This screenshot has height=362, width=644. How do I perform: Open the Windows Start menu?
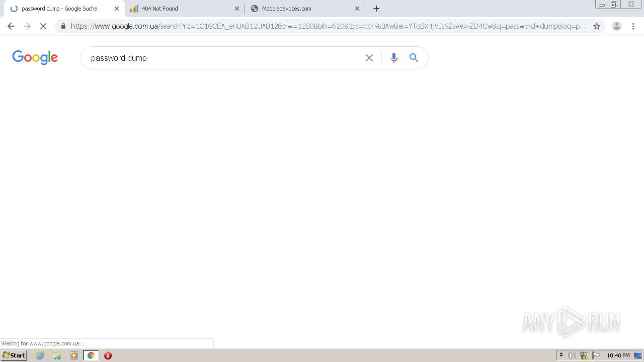point(14,355)
